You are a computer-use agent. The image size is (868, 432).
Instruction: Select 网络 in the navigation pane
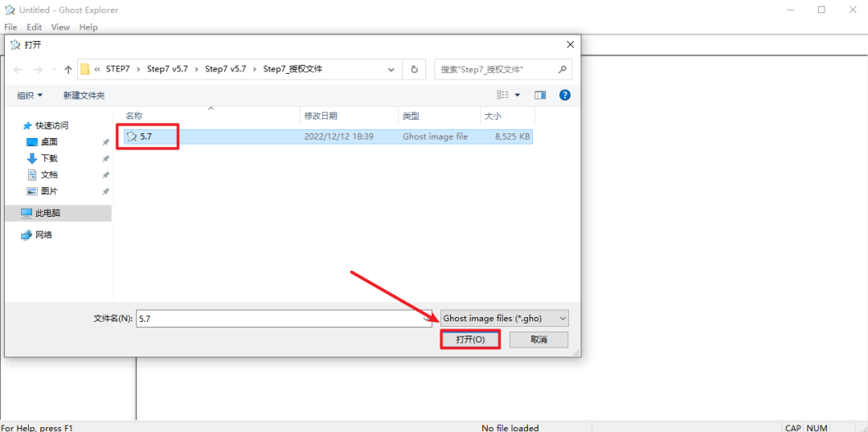point(43,234)
